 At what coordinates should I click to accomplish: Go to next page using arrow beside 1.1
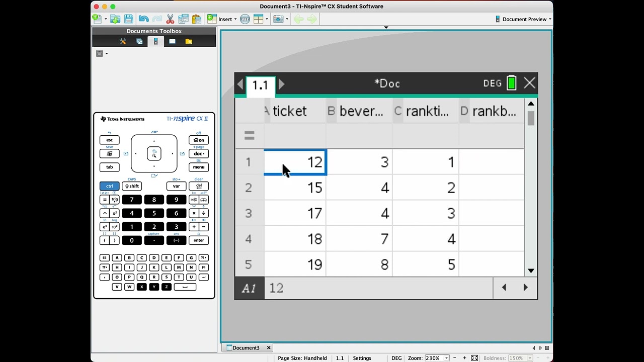point(282,84)
